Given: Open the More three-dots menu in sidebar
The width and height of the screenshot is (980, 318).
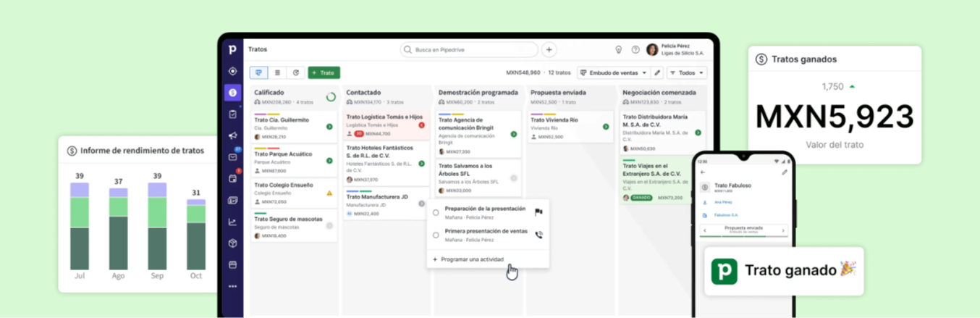Looking at the screenshot, I should point(232,286).
